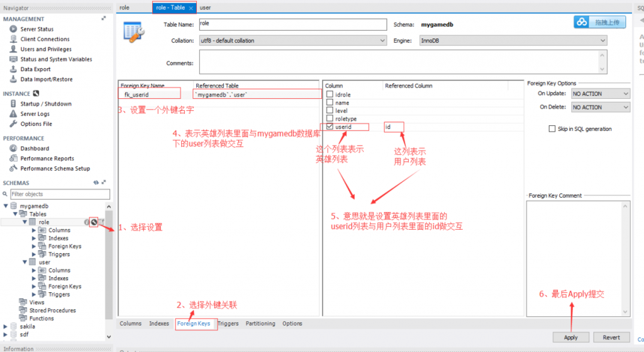Open the Collation dropdown
Viewport: 644px width, 352px height.
(x=293, y=40)
